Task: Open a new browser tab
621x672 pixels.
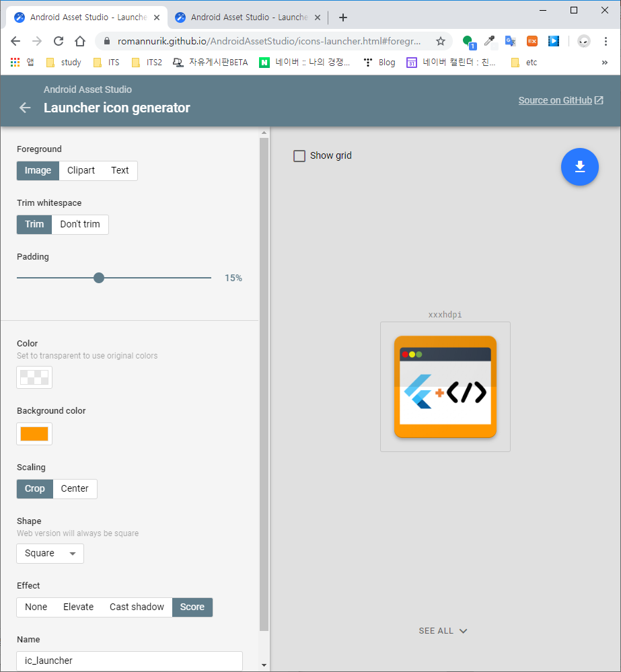Action: 343,17
